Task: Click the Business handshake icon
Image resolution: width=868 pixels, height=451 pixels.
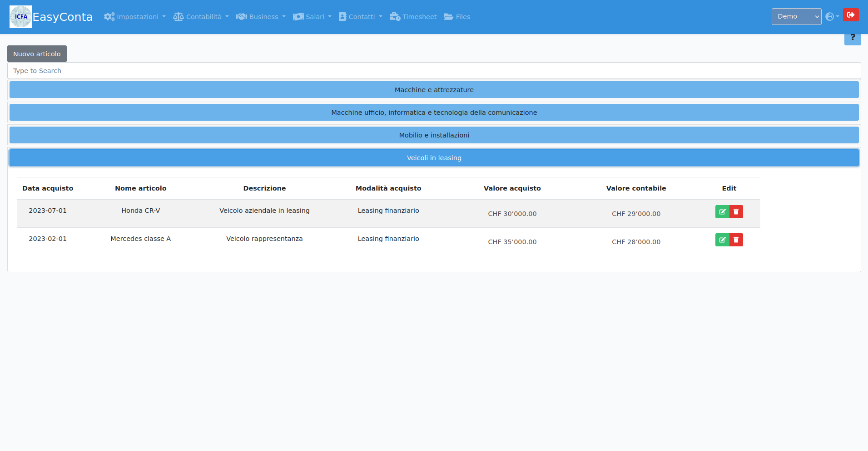Action: 242,17
